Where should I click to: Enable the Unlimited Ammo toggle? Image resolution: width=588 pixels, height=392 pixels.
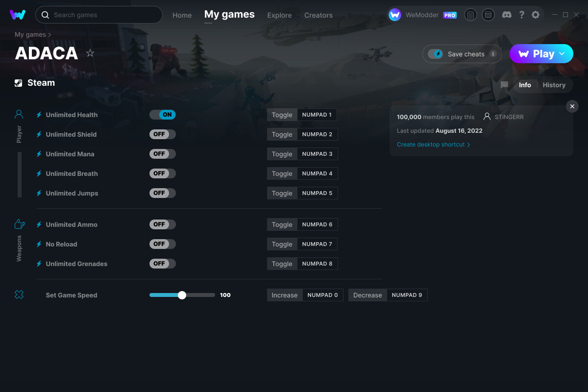(162, 224)
